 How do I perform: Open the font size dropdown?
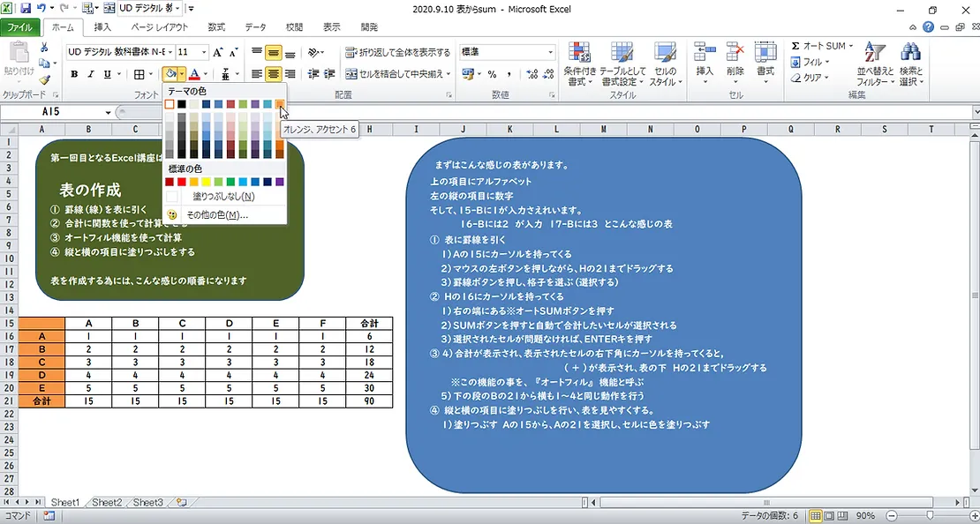point(205,53)
